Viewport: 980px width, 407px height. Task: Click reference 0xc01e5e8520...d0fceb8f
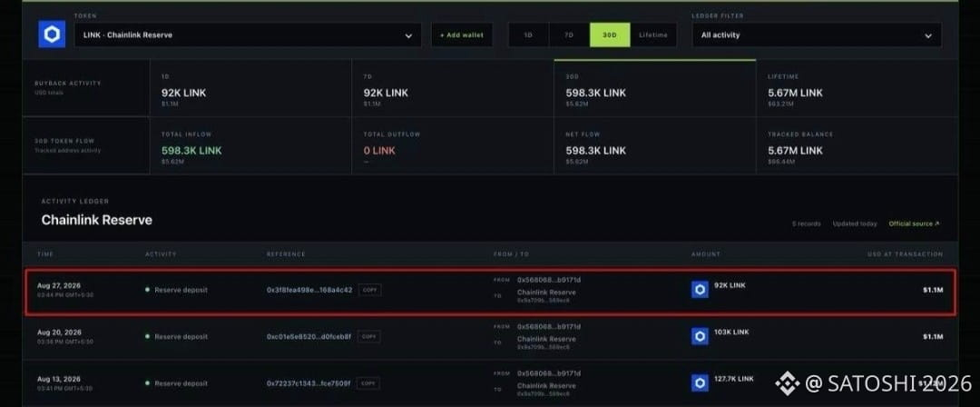click(309, 336)
